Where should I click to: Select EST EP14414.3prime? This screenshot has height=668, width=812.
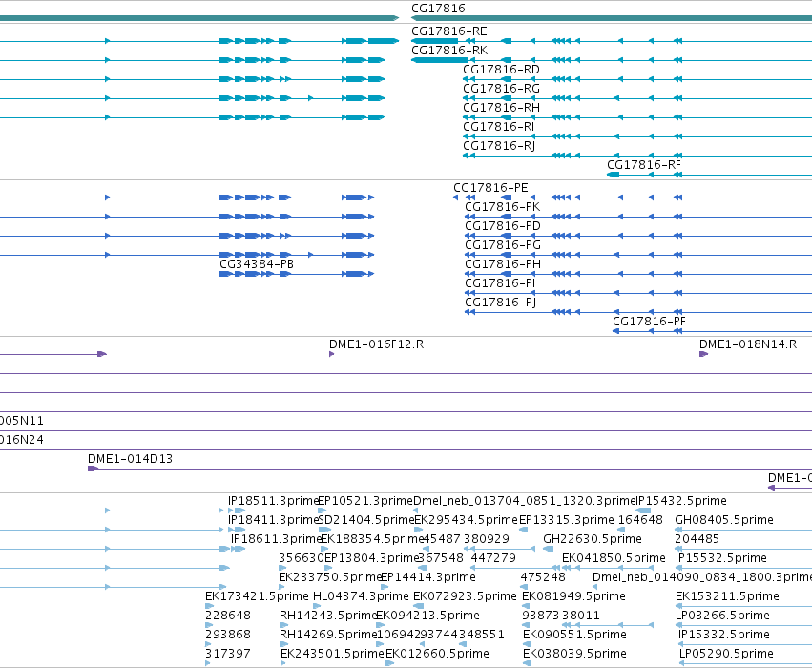point(428,577)
